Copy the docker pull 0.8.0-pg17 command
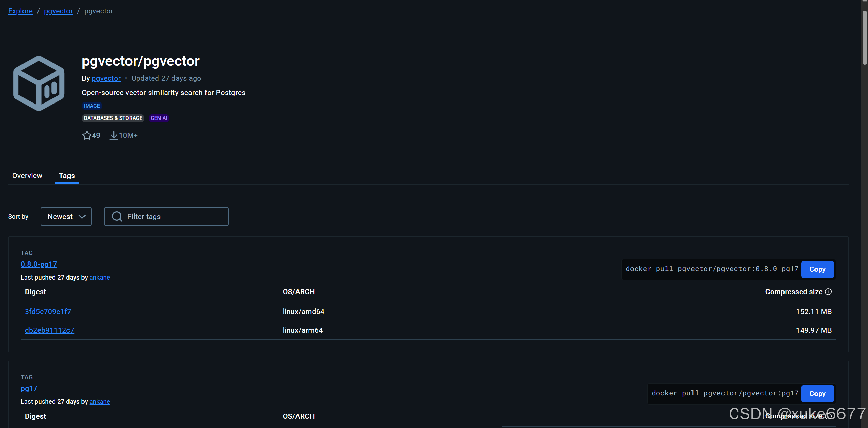Screen dimensions: 868x428 pos(817,269)
